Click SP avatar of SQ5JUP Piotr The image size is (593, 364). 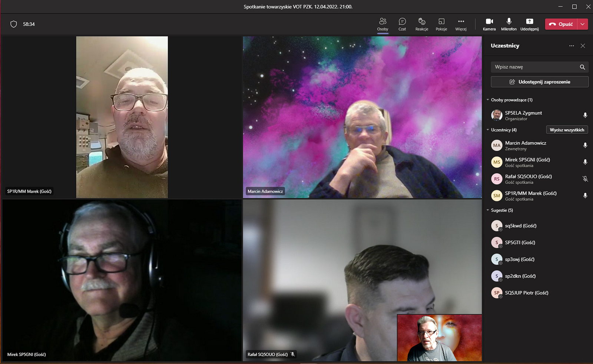tap(497, 293)
